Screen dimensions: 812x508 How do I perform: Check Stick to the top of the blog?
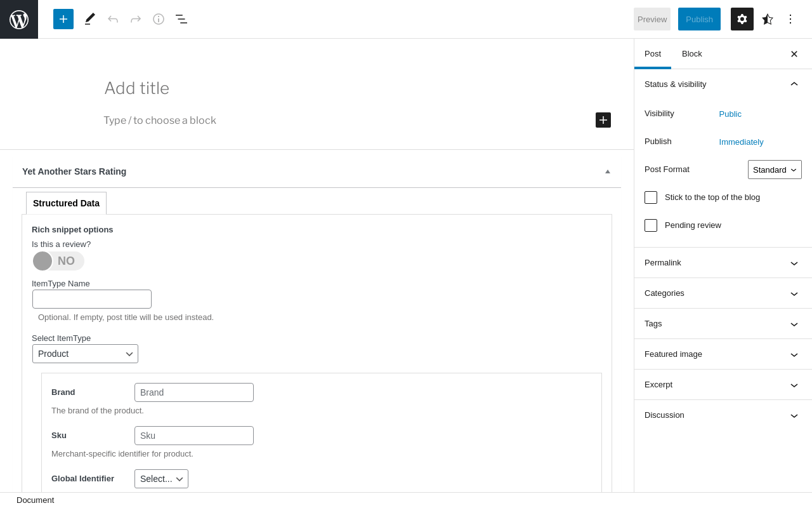651,197
